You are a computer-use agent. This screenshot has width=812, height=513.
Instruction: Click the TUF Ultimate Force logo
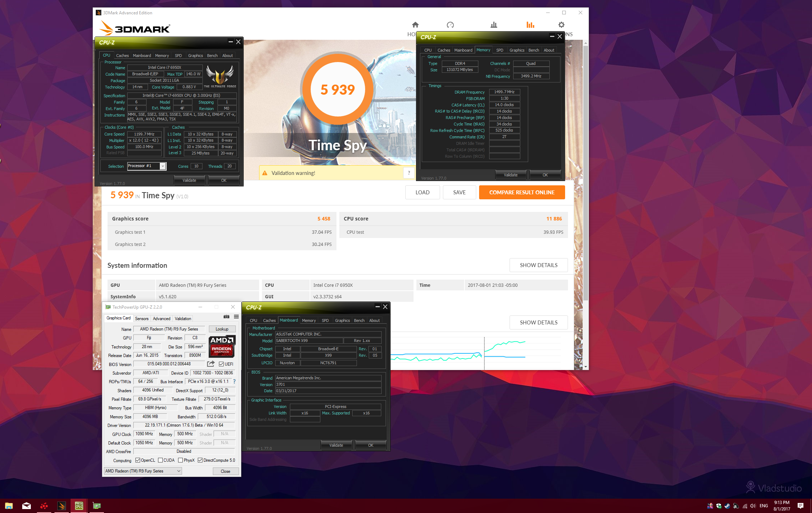pos(220,76)
